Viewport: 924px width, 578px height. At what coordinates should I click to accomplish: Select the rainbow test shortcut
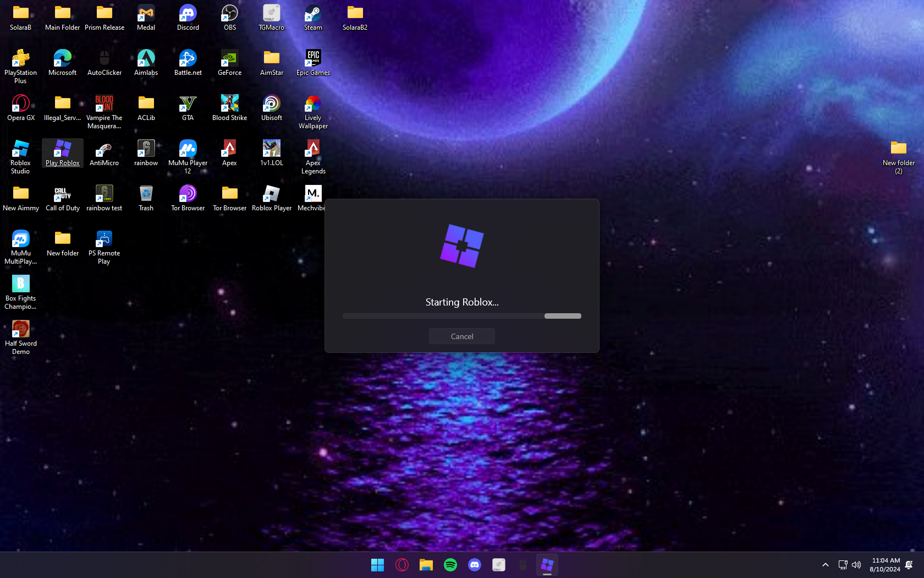tap(105, 198)
